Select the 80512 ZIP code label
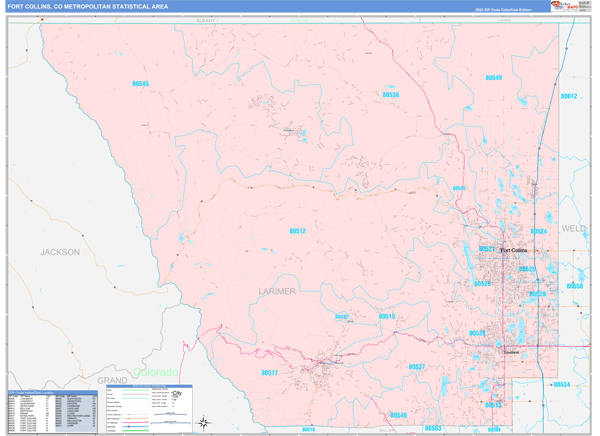The image size is (600, 436). tap(297, 231)
